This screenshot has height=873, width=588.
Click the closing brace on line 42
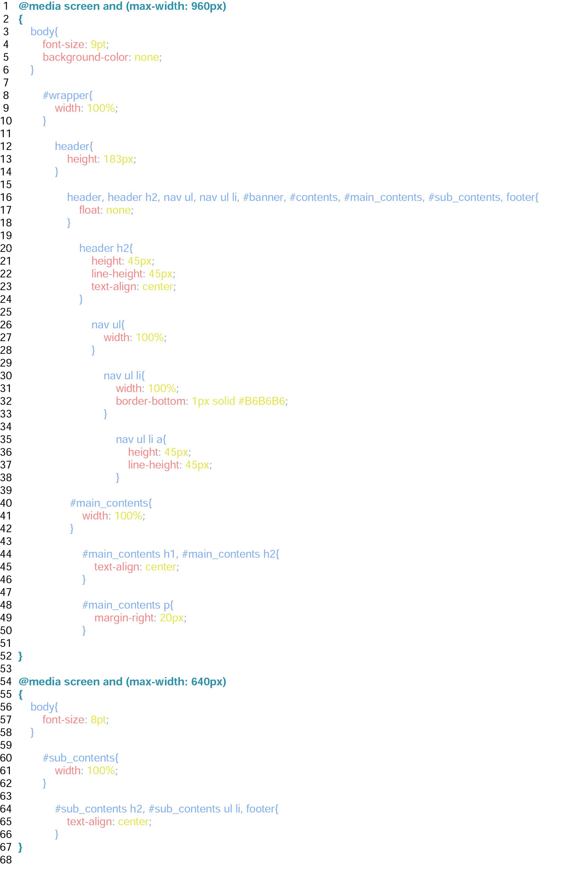(72, 529)
